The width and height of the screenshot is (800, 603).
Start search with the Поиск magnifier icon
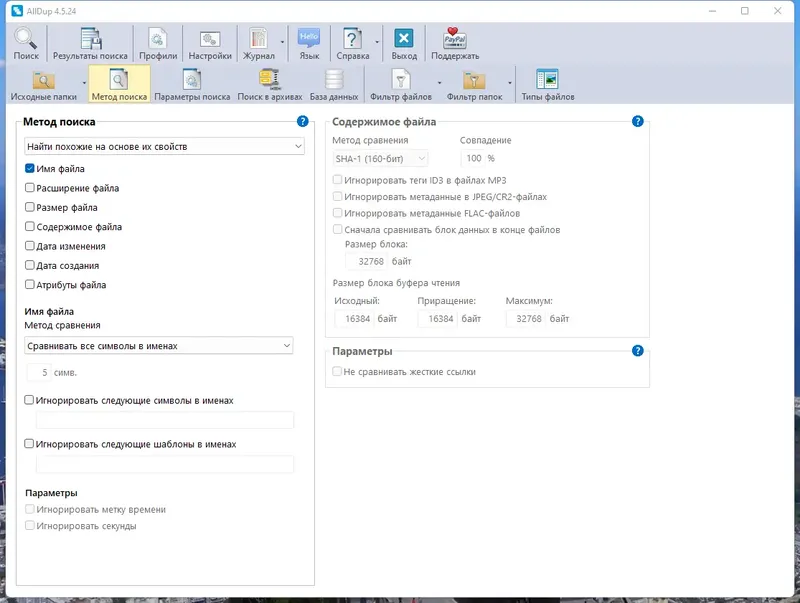click(x=26, y=43)
